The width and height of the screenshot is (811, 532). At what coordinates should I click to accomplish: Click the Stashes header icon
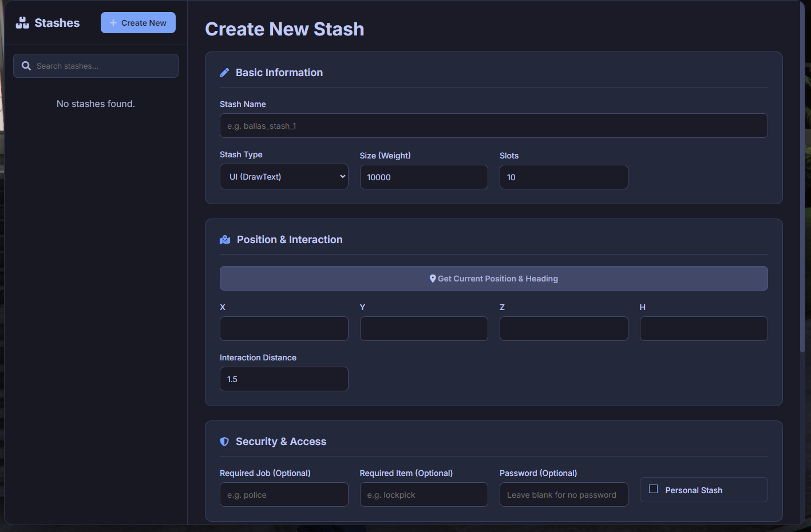pos(22,22)
